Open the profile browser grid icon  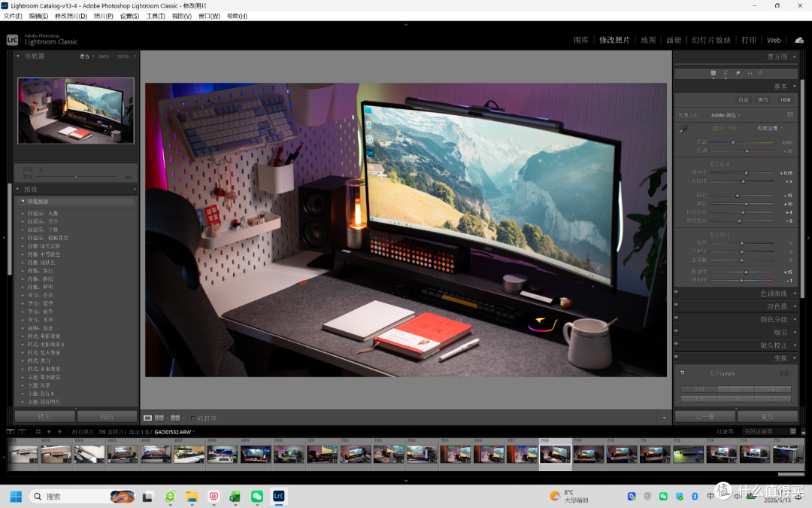click(789, 114)
